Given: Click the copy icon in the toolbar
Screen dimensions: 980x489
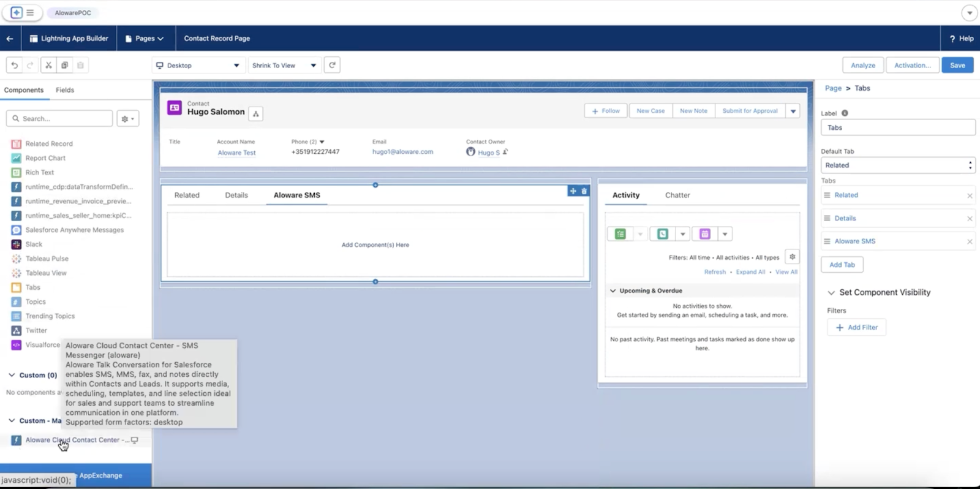Looking at the screenshot, I should [x=64, y=65].
